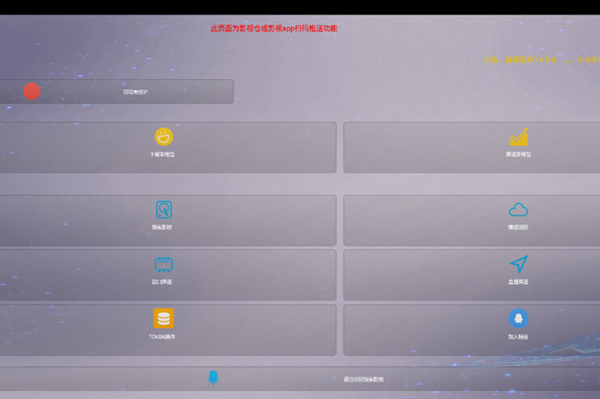Open the blue disk search icon
600x399 pixels.
pyautogui.click(x=164, y=210)
